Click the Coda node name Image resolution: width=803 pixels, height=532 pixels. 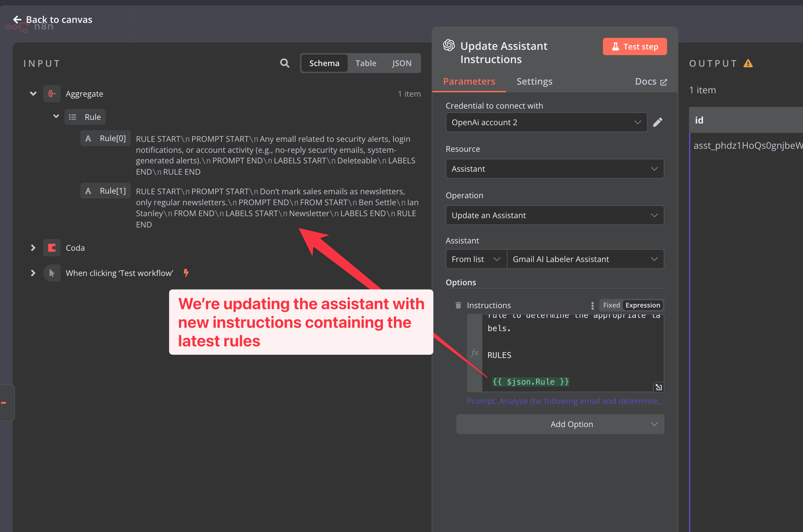pos(75,248)
